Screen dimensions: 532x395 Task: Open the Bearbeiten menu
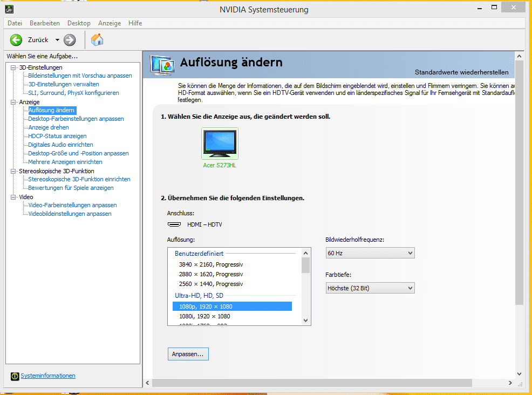[x=45, y=23]
